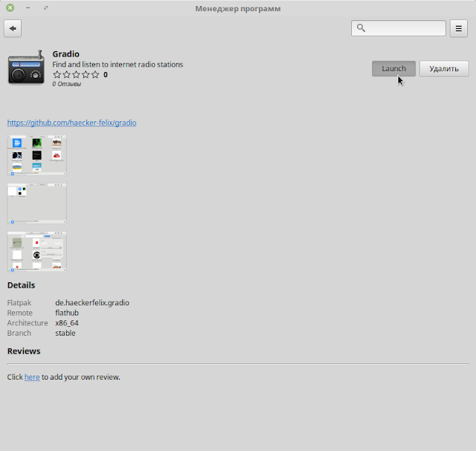Click the 'x86_64' architecture value
The width and height of the screenshot is (476, 451).
click(x=67, y=322)
